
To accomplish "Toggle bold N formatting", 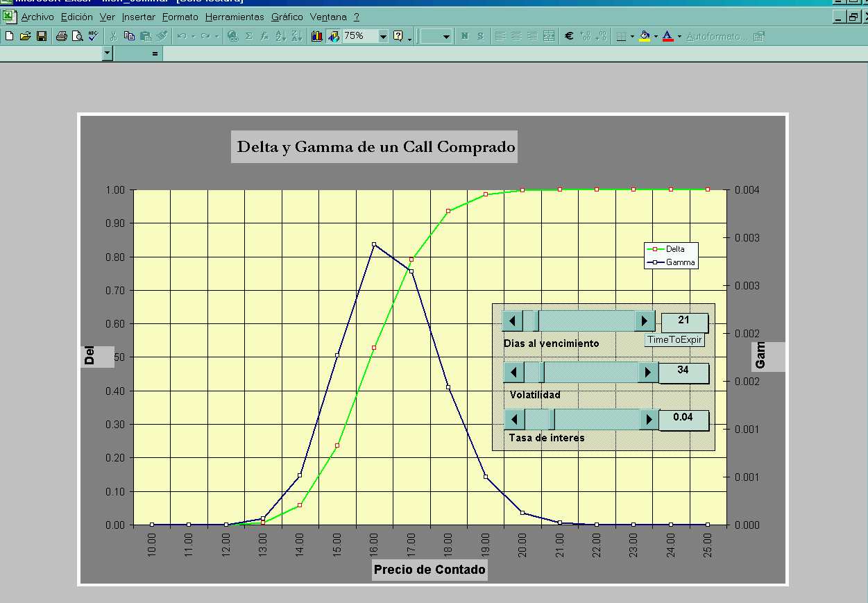I will (464, 36).
